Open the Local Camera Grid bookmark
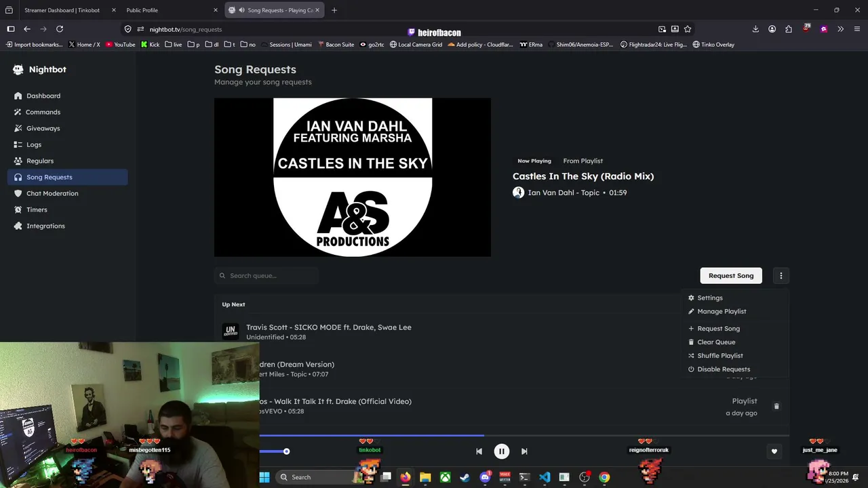This screenshot has height=488, width=868. pos(416,45)
